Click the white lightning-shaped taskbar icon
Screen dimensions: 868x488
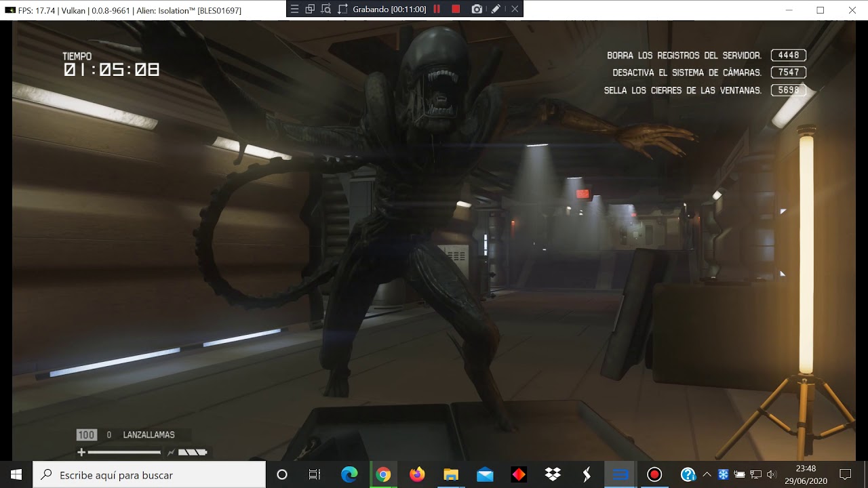coord(587,474)
